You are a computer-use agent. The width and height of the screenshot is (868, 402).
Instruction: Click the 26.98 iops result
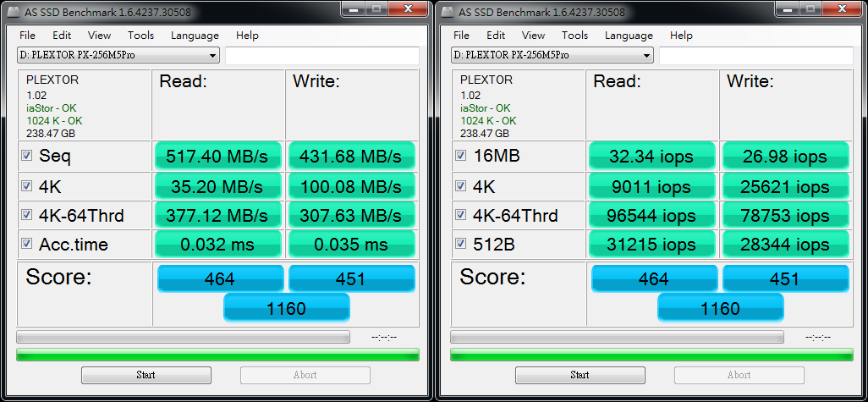[x=786, y=157]
